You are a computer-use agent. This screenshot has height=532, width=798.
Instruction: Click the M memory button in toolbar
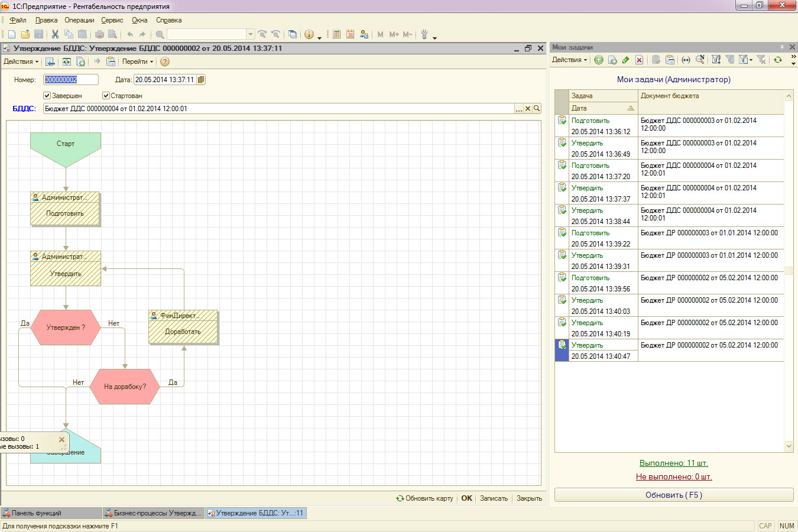click(380, 34)
